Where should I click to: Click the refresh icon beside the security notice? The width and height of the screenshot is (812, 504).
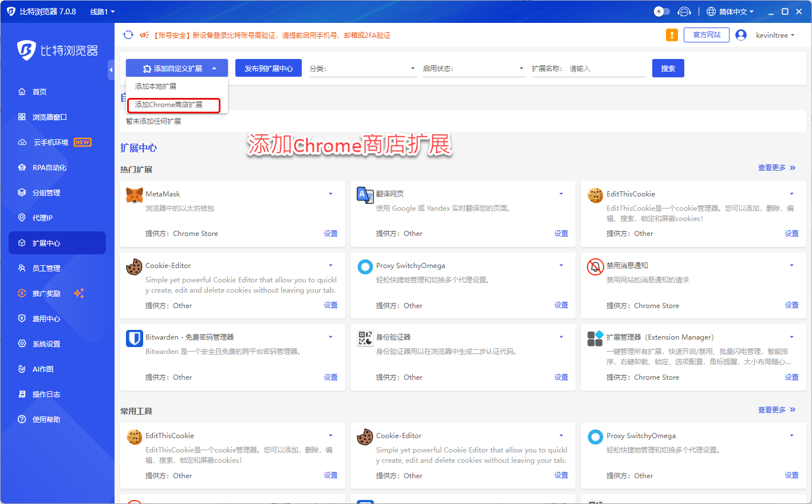128,35
